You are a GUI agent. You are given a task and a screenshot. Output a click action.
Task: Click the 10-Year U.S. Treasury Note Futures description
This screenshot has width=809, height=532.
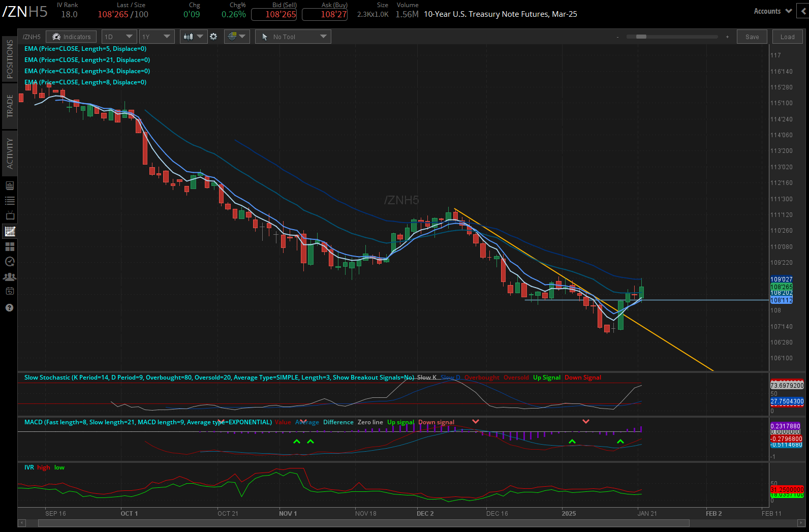coord(501,14)
